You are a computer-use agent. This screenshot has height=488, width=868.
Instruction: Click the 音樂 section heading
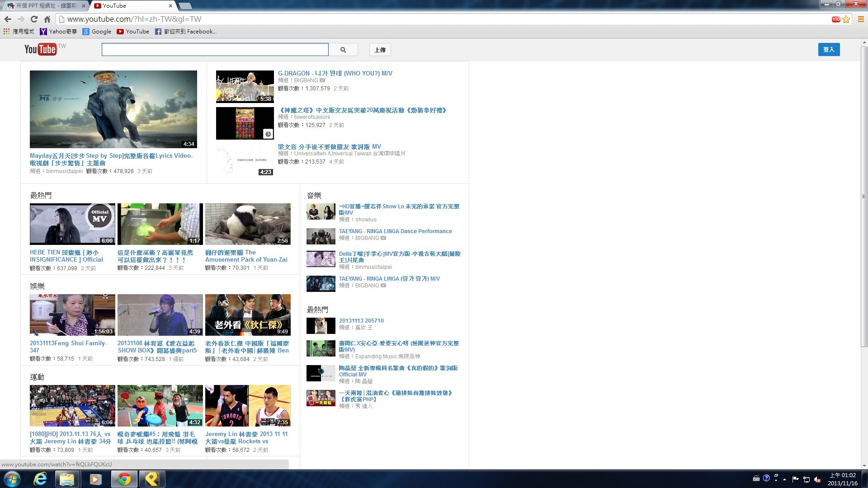[x=314, y=195]
